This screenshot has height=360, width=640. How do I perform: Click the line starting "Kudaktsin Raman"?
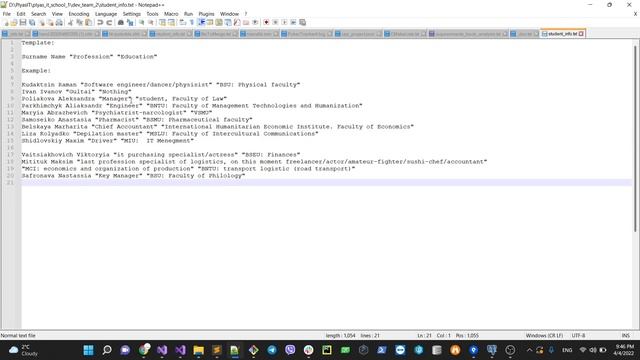pos(161,84)
